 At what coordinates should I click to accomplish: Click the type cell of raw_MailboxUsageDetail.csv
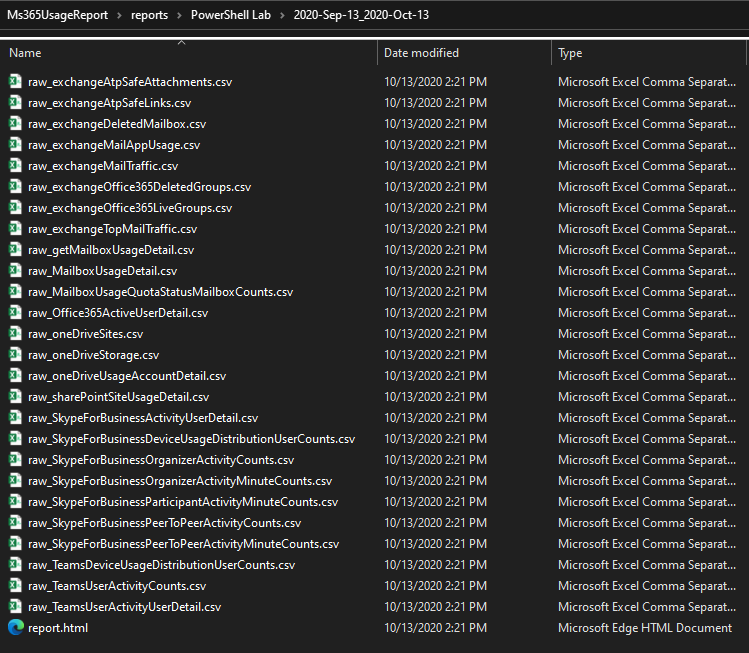click(647, 270)
